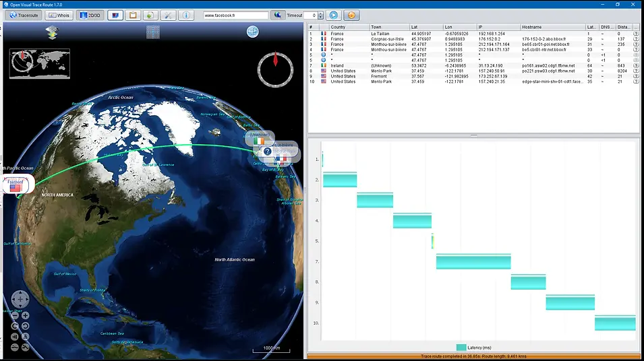The image size is (644, 361).
Task: Reset heading with the compass
Action: (x=275, y=69)
